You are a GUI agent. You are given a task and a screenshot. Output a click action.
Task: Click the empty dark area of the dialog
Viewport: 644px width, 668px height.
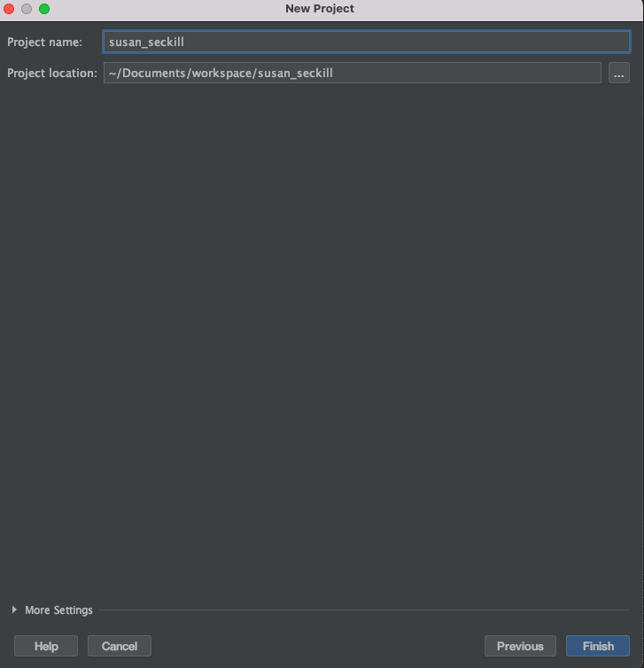322,341
